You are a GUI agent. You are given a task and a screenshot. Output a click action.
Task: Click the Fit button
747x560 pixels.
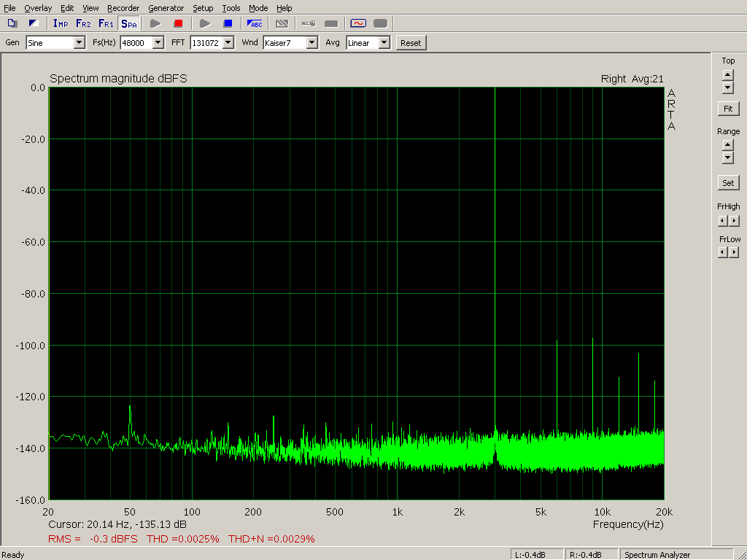[x=728, y=109]
